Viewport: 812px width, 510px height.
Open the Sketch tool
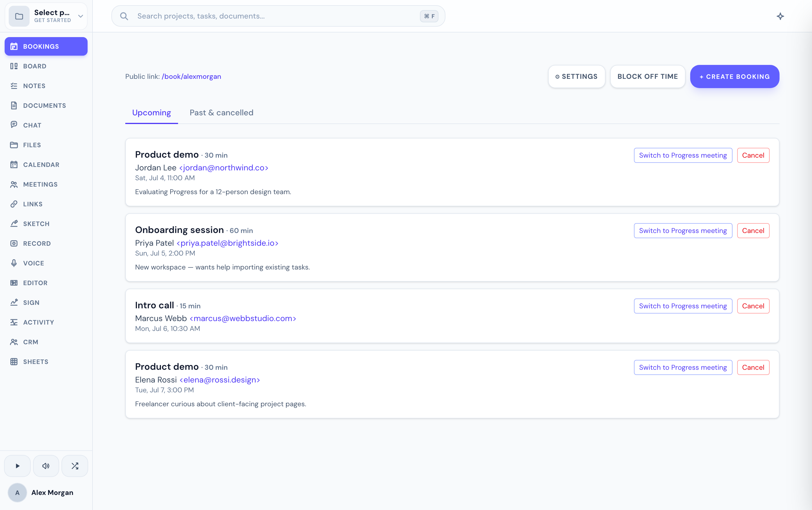46,224
